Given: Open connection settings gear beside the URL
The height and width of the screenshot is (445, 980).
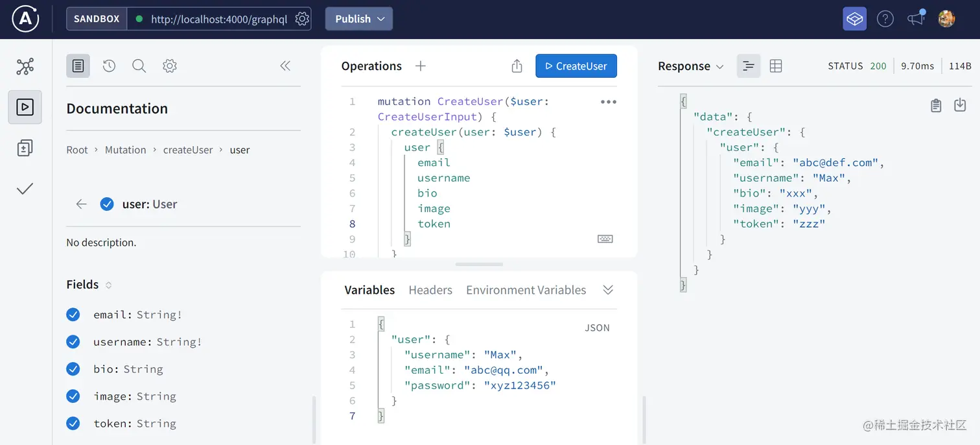Looking at the screenshot, I should [x=302, y=19].
